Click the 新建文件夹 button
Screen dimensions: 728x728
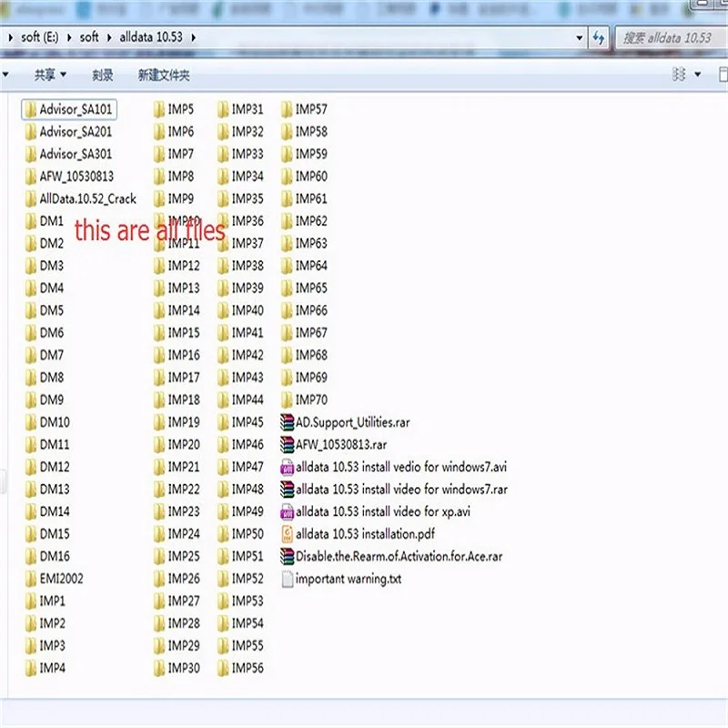164,75
